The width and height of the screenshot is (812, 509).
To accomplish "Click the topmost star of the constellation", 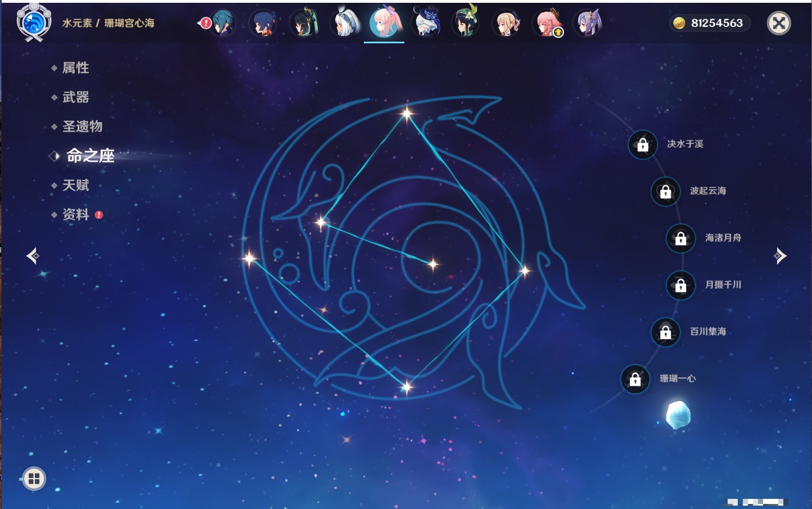I will pos(407,114).
